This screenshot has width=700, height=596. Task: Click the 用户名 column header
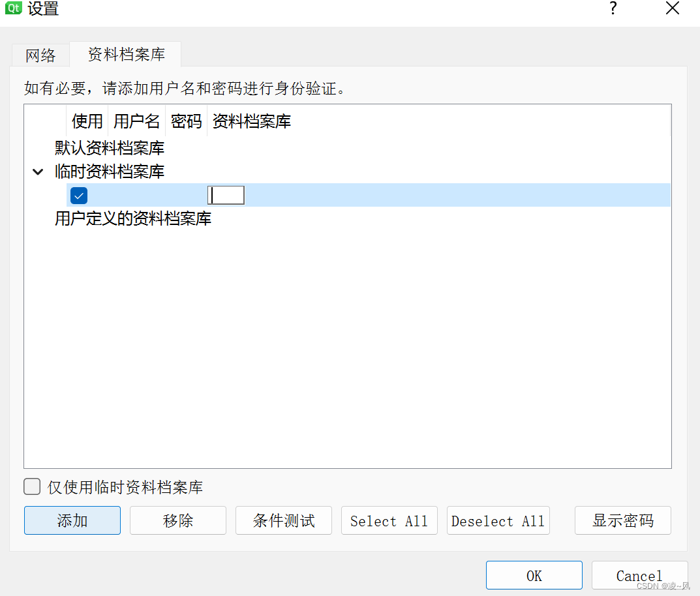[136, 121]
